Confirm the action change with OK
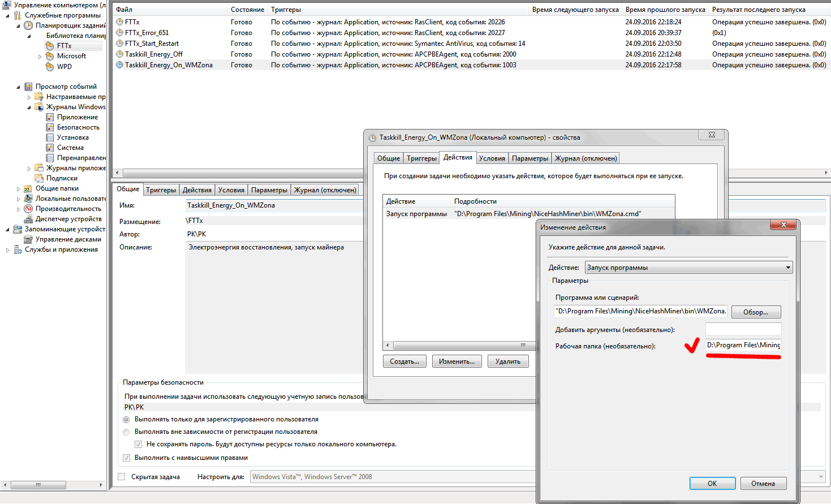The height and width of the screenshot is (504, 831). (x=712, y=484)
